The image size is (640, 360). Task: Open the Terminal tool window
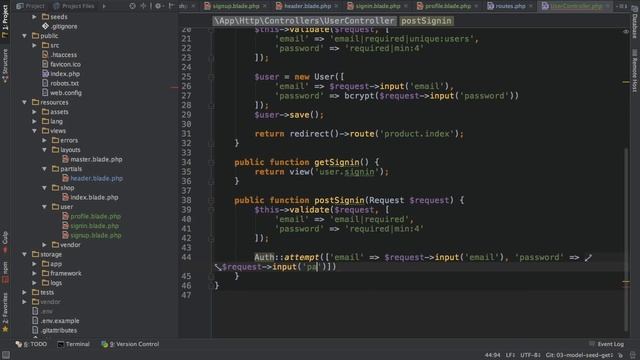73,344
